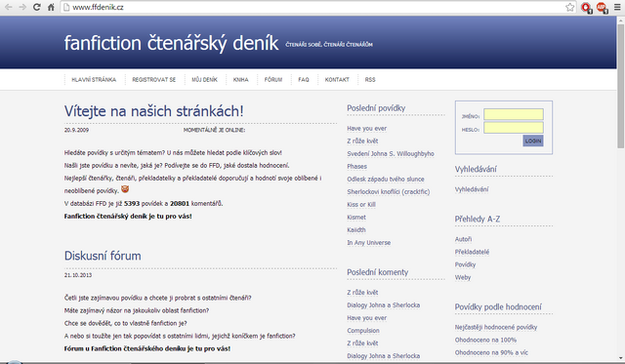Open the Fórum menu item
Viewport: 625px width, 364px height.
click(273, 80)
